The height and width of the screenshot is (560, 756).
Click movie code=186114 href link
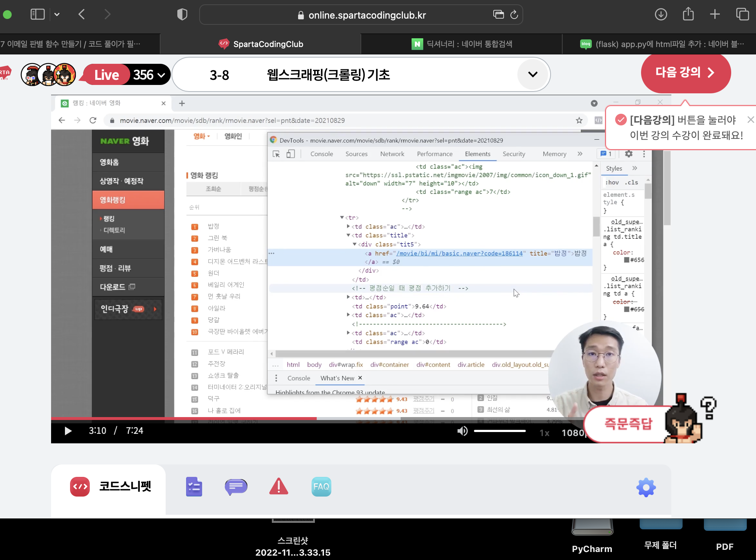coord(459,253)
